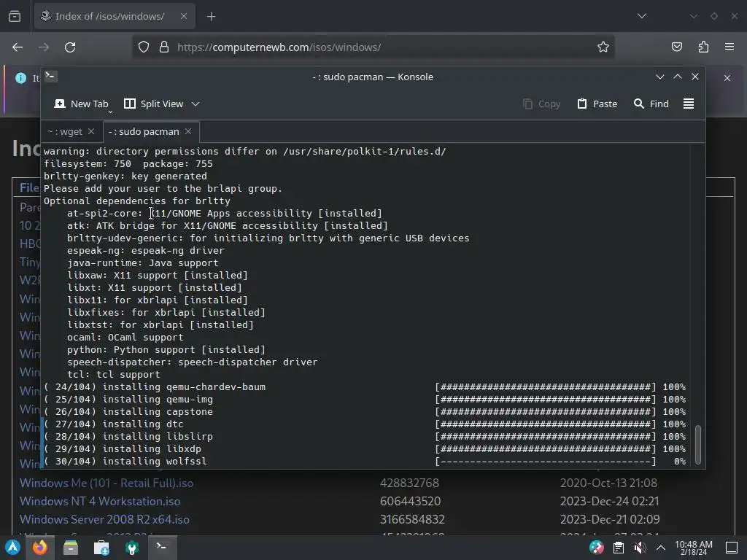Maximize the Konsole window
This screenshot has width=747, height=560.
(678, 77)
